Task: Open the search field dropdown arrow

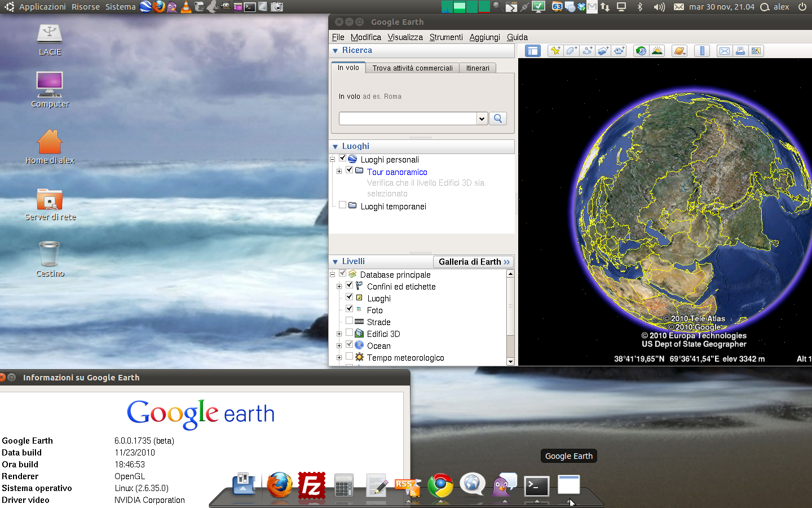Action: tap(482, 119)
